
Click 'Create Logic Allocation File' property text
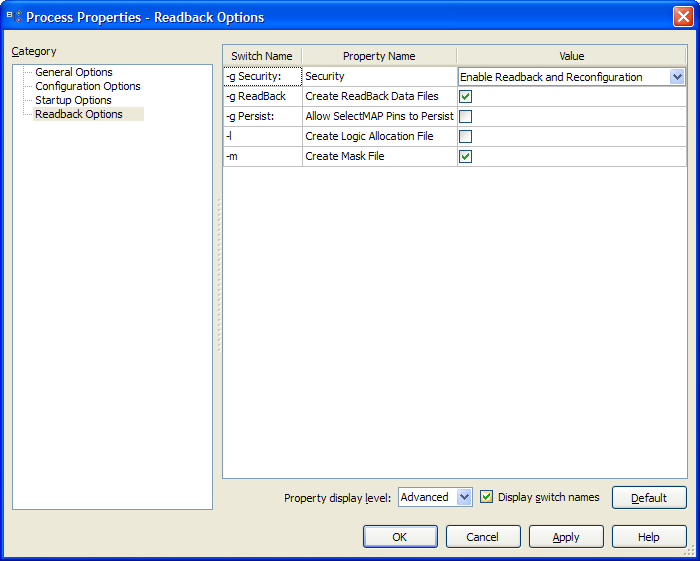pyautogui.click(x=369, y=137)
